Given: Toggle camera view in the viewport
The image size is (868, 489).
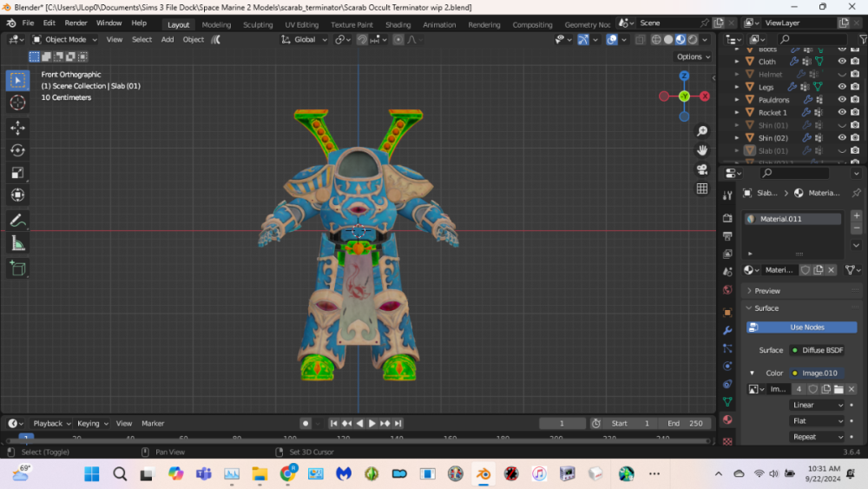Looking at the screenshot, I should (x=702, y=169).
